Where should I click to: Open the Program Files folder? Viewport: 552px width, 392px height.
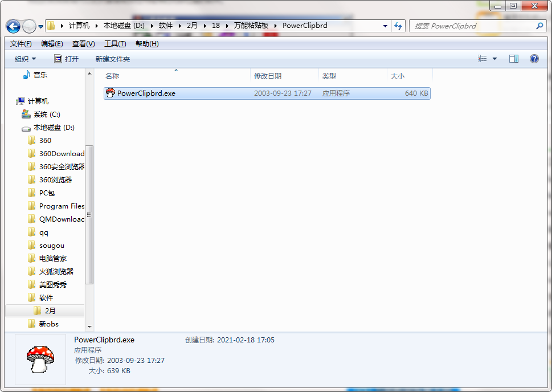pos(62,206)
